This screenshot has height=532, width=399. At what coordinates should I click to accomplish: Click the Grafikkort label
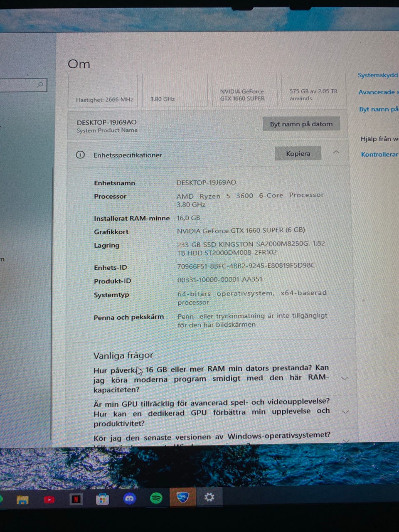point(111,232)
